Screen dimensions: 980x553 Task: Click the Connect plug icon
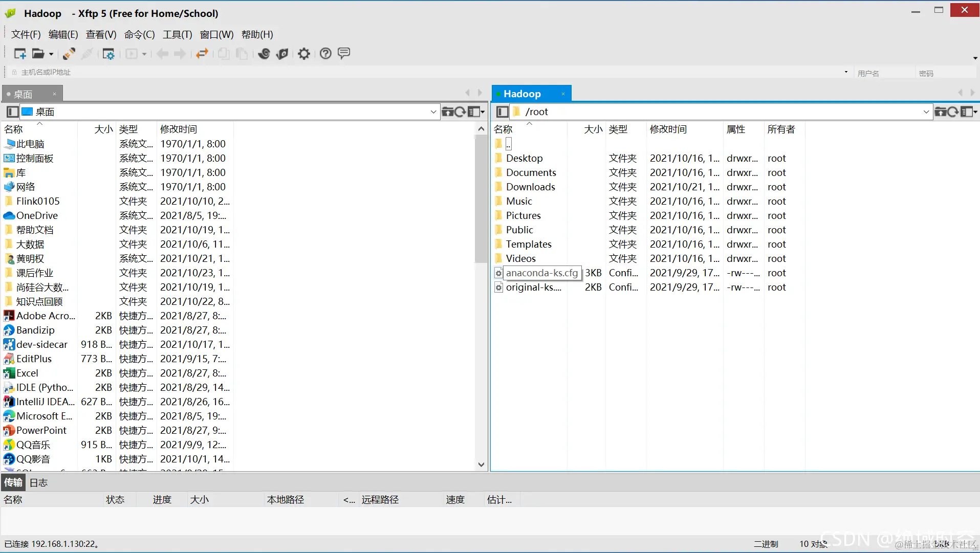[x=69, y=54]
